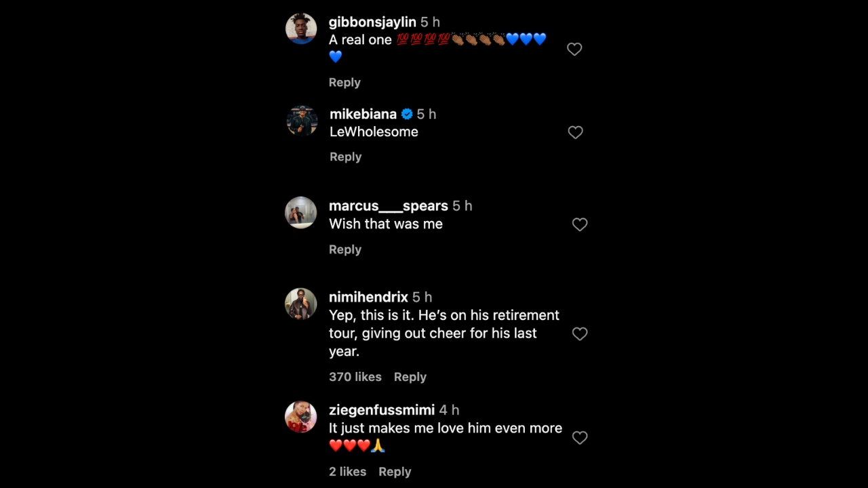The height and width of the screenshot is (488, 868).
Task: Like mikebiana's comment using the heart icon
Action: pyautogui.click(x=575, y=132)
